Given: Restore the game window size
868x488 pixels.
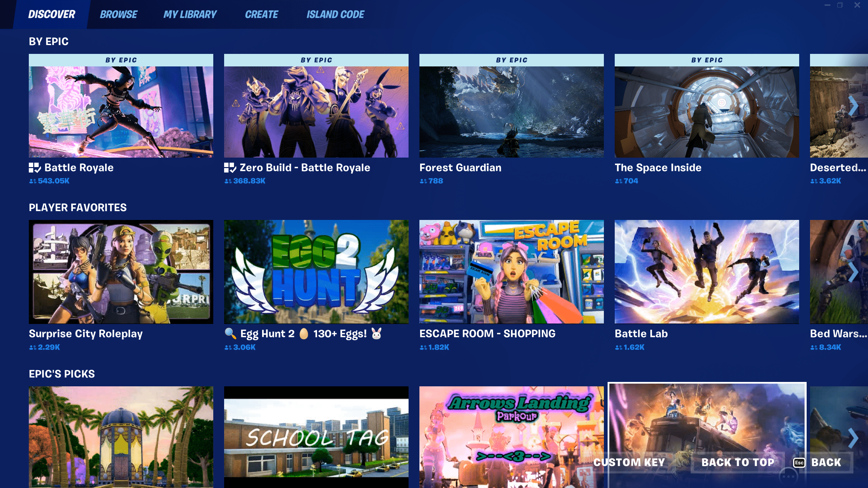Looking at the screenshot, I should coord(840,5).
